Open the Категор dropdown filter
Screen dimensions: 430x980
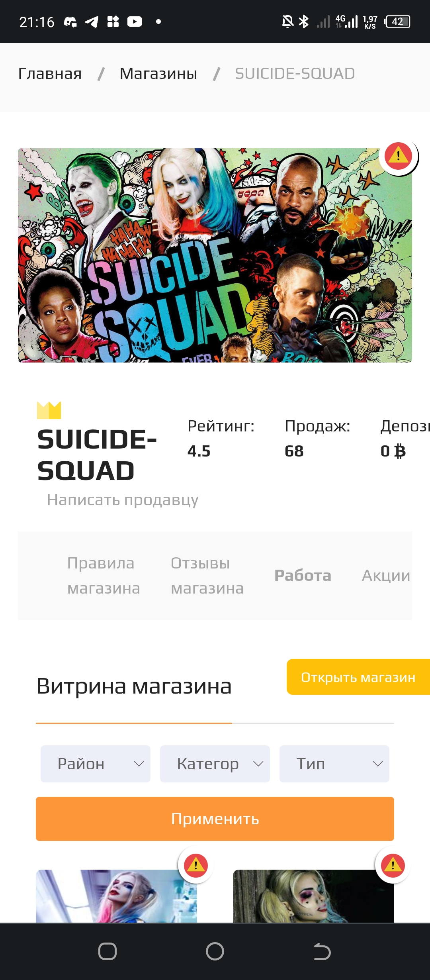[x=215, y=764]
